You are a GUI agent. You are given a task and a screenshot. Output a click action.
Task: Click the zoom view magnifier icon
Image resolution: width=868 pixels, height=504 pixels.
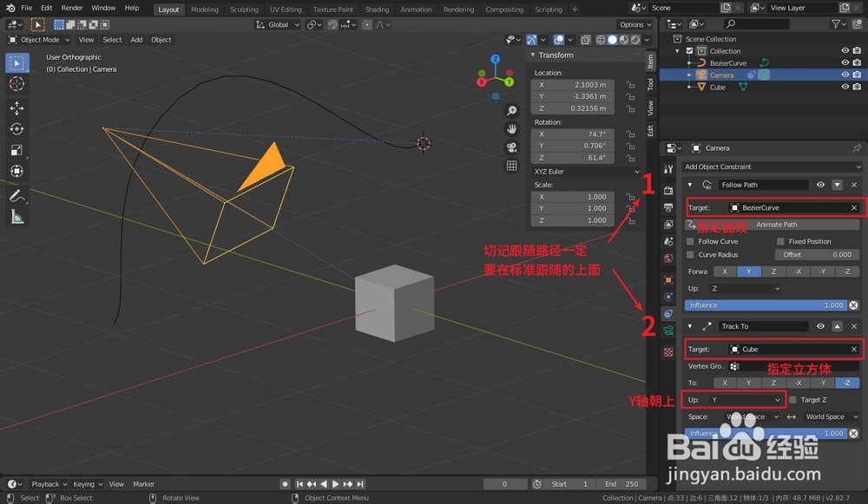pos(512,111)
